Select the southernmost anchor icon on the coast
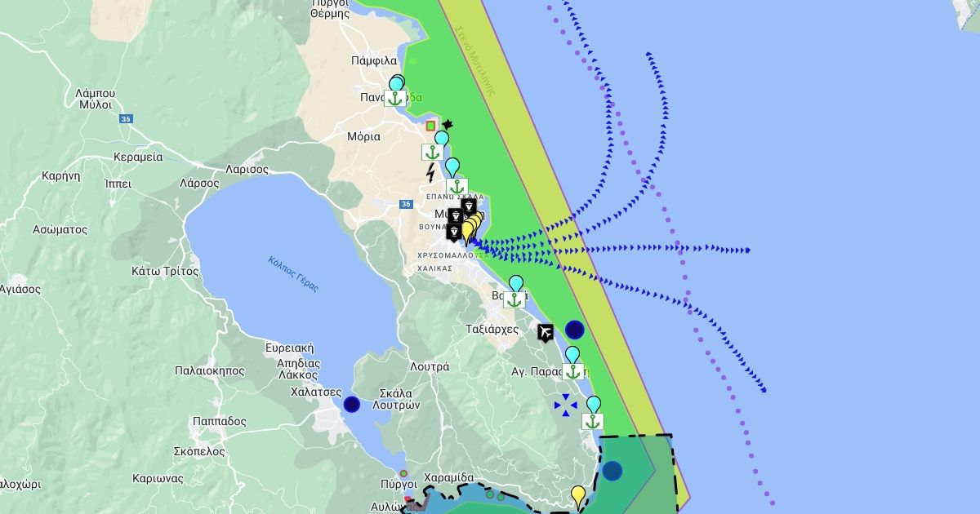 click(x=593, y=422)
